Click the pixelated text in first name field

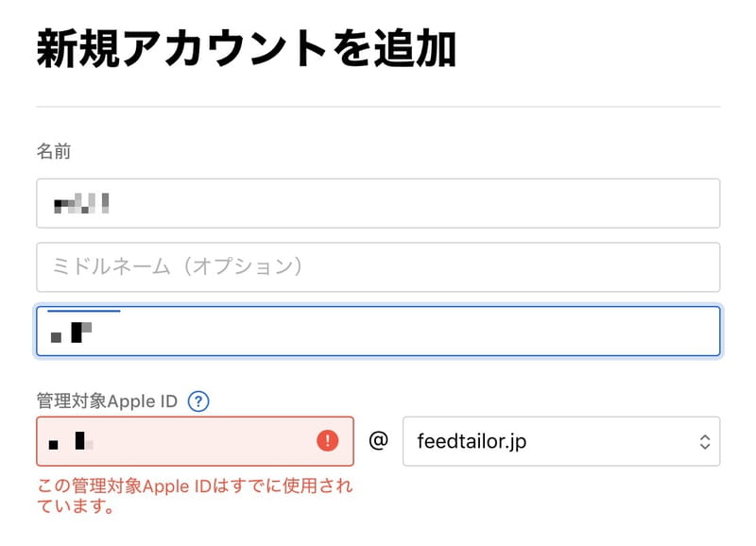(81, 203)
